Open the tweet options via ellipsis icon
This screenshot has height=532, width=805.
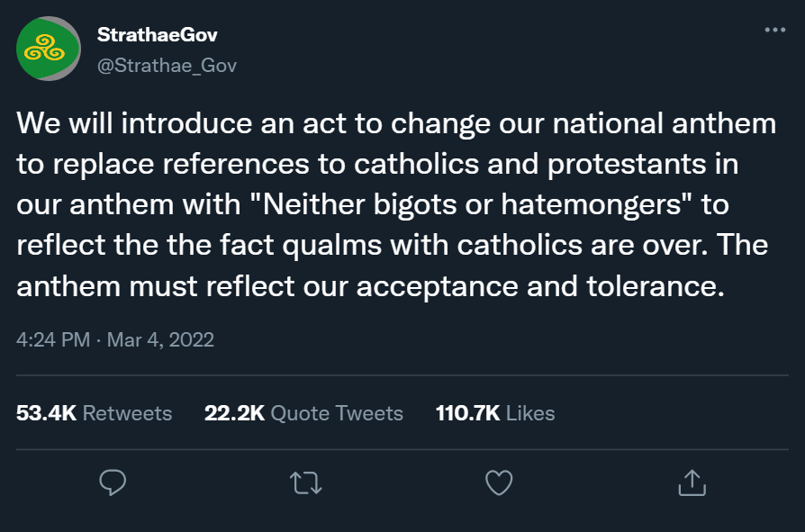coord(773,29)
